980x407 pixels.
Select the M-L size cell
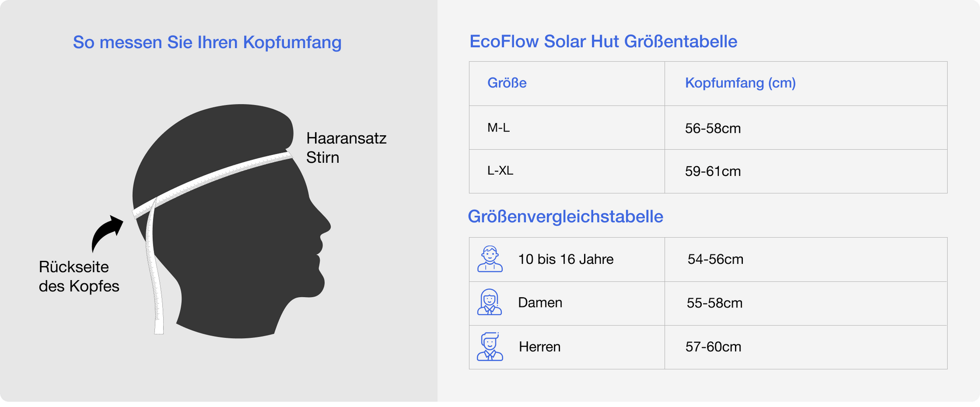[x=498, y=128]
